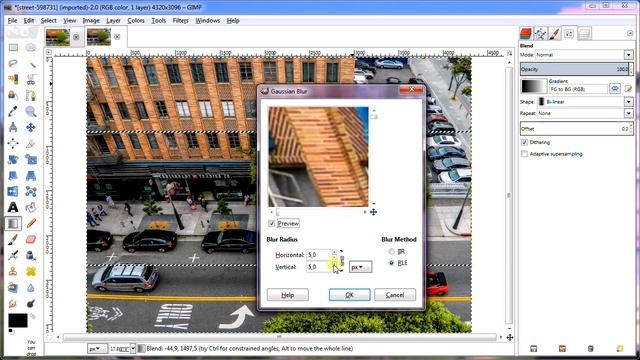640x360 pixels.
Task: Click the Horizontal blur radius field
Action: pos(318,255)
